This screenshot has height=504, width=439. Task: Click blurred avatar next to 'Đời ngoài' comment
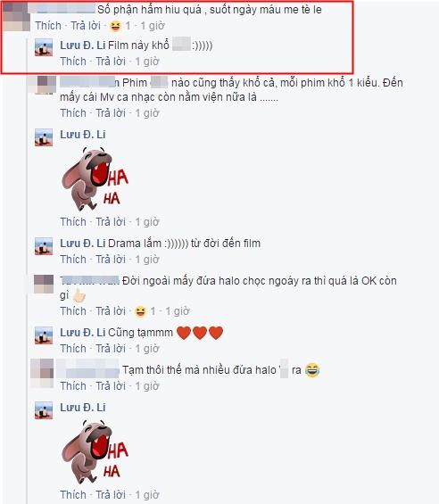44,285
